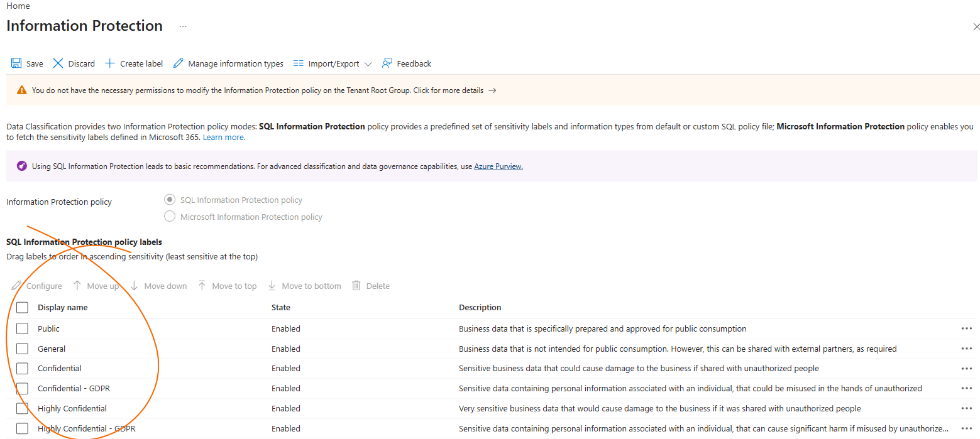This screenshot has height=439, width=980.
Task: Click the Create label toolbar text
Action: tap(141, 63)
